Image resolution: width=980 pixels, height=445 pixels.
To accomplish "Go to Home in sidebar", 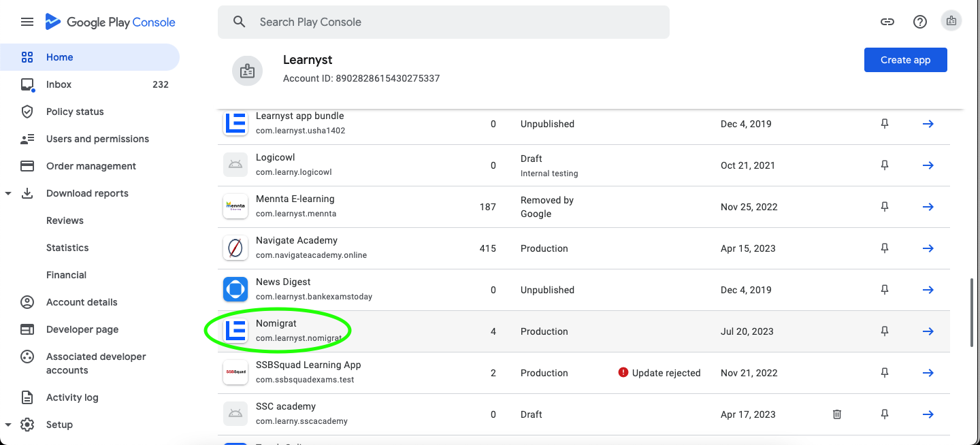I will pyautogui.click(x=90, y=57).
